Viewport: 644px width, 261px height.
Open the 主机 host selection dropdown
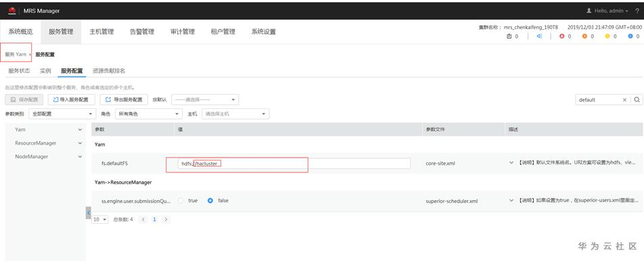tap(235, 114)
